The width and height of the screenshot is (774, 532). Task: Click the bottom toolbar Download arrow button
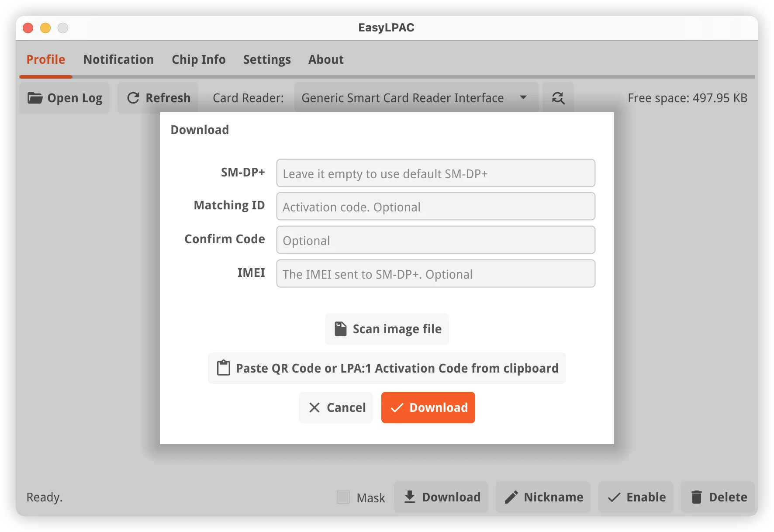point(441,497)
